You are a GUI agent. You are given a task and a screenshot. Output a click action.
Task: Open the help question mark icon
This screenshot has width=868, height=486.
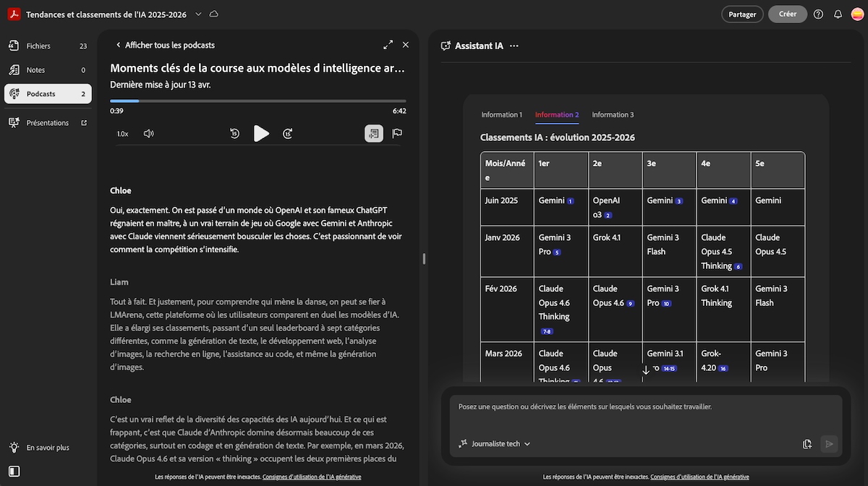[818, 14]
